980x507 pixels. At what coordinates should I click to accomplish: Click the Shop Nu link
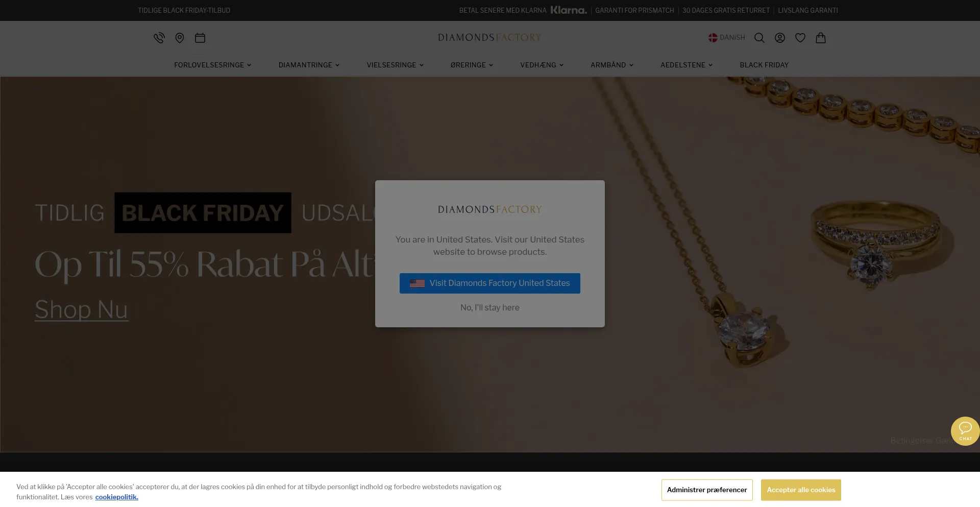pos(81,309)
